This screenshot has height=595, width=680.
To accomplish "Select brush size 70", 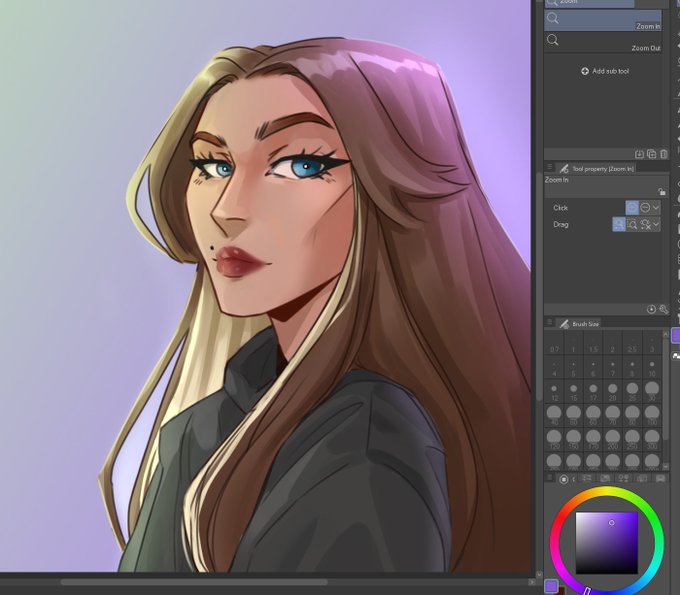I will click(x=612, y=415).
